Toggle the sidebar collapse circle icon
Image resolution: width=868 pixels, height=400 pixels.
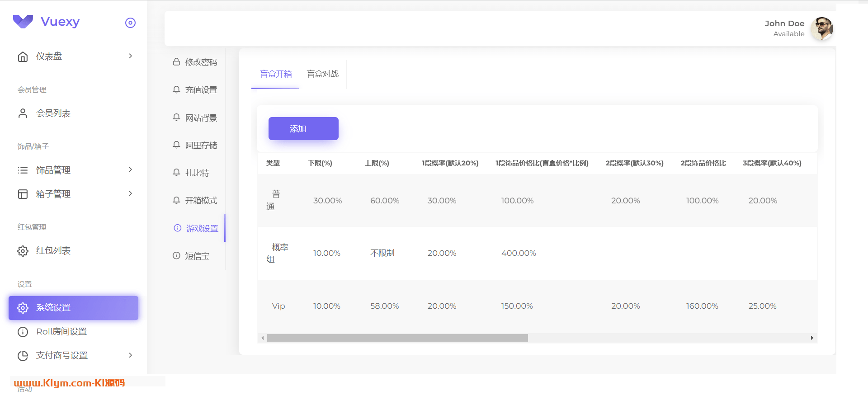point(130,23)
